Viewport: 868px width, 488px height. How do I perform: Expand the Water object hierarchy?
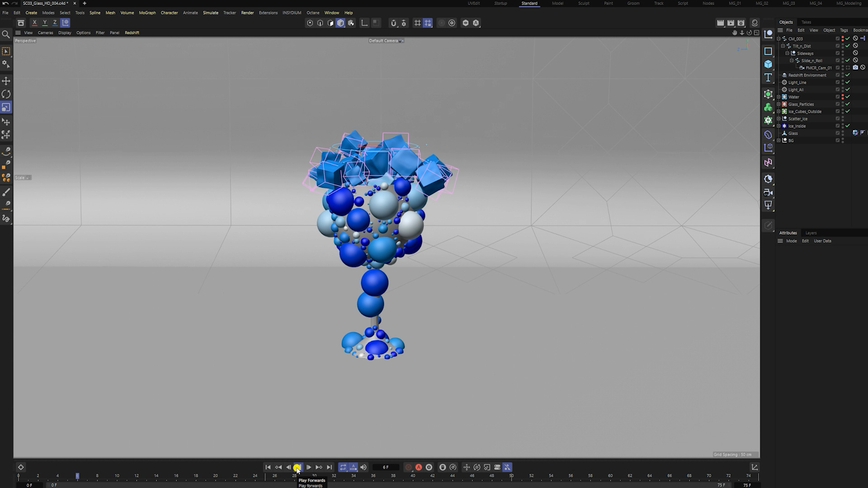click(778, 97)
